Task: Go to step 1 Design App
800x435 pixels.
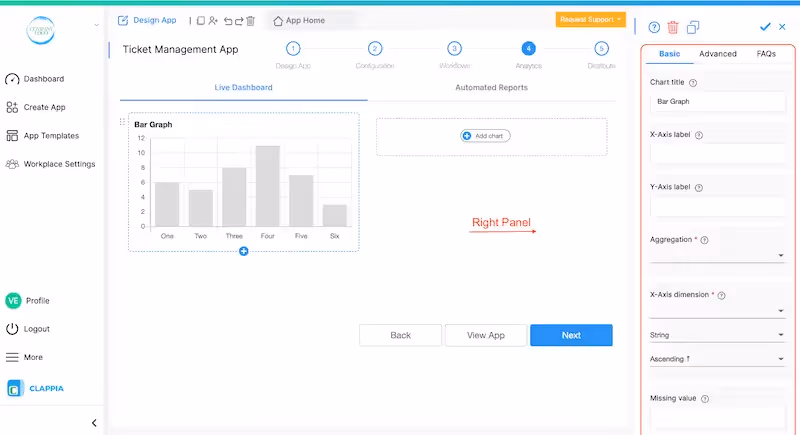Action: point(293,49)
